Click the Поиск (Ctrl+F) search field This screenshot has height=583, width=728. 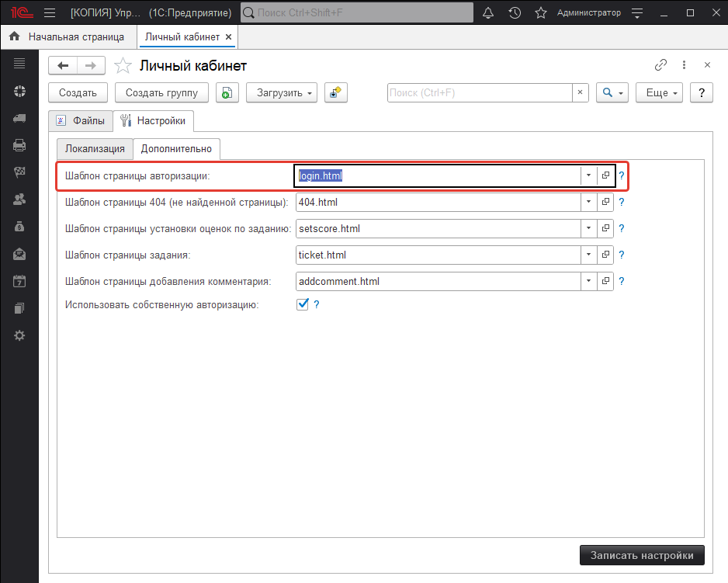coord(480,93)
